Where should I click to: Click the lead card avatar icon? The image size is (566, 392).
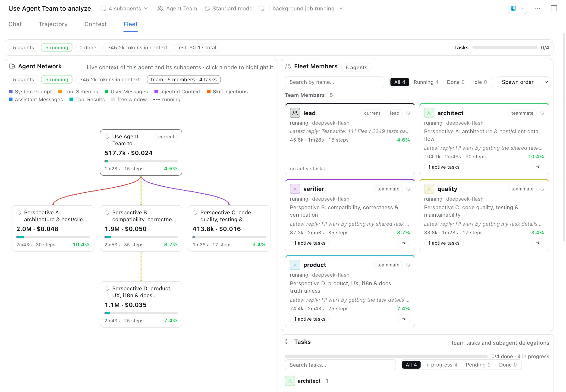click(x=295, y=113)
